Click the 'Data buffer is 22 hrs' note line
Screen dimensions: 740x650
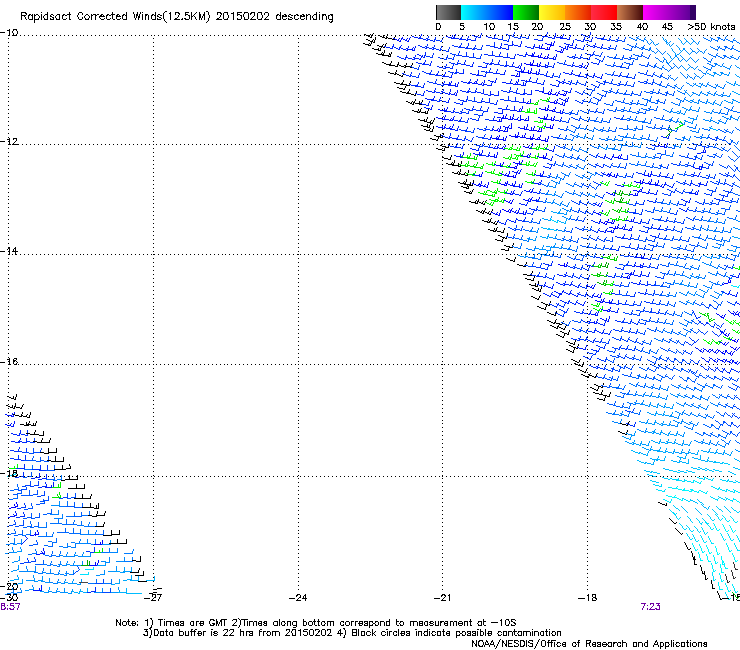pyautogui.click(x=352, y=633)
